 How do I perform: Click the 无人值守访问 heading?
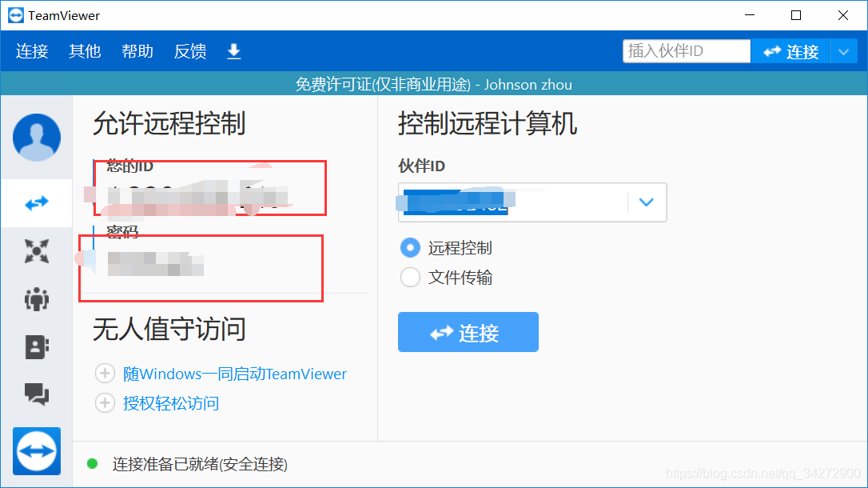pyautogui.click(x=169, y=329)
